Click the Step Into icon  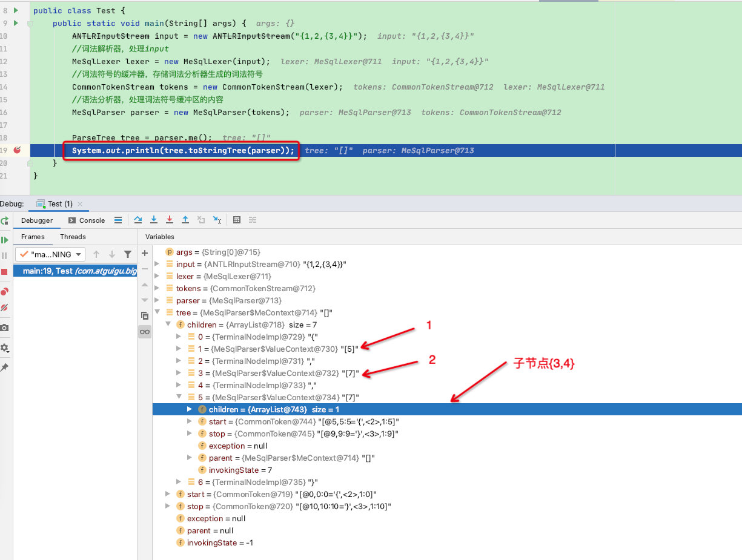click(x=154, y=220)
